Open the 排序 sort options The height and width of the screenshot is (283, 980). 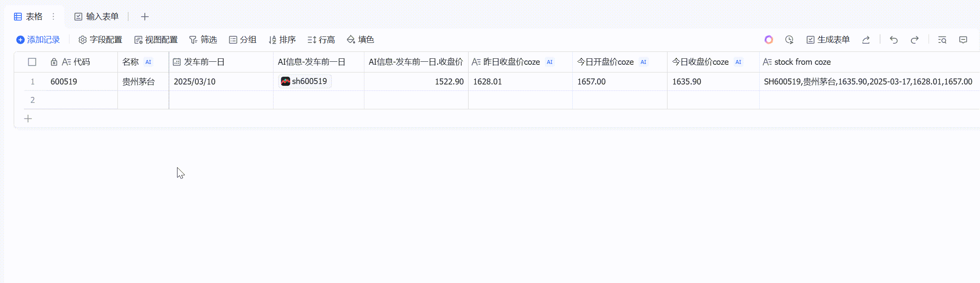pos(282,40)
